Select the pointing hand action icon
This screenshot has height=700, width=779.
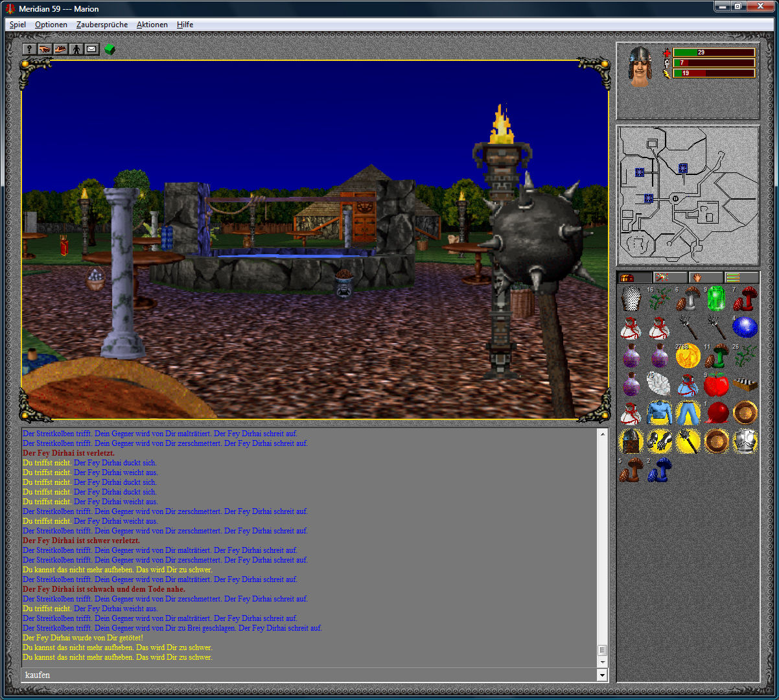(44, 49)
